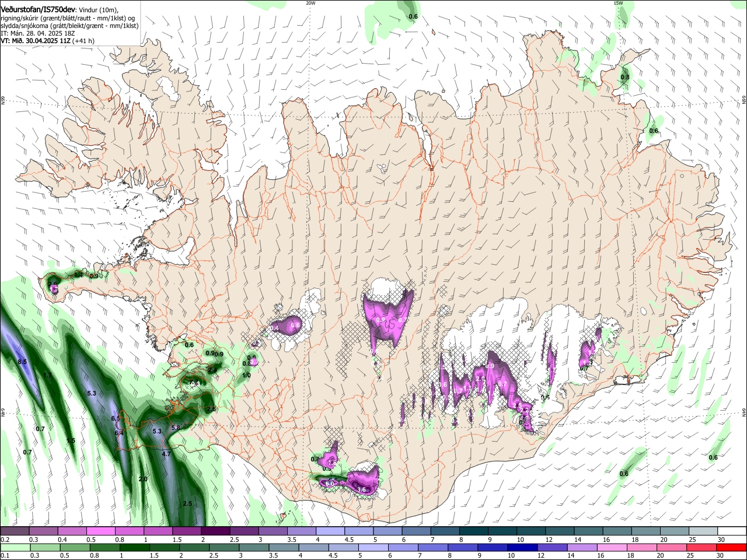Click the '30' label in the upper legend row
Screen dimensions: 747x560
coord(721,540)
